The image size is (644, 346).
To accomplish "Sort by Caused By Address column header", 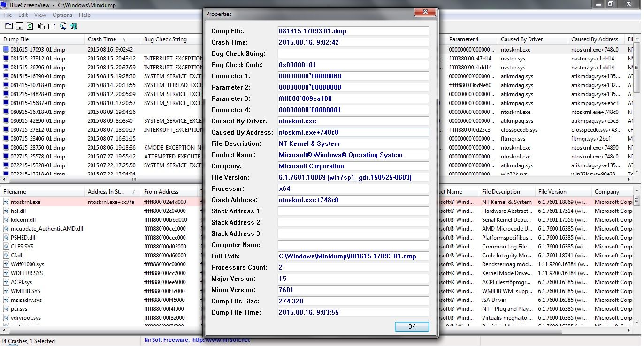I will pos(596,39).
